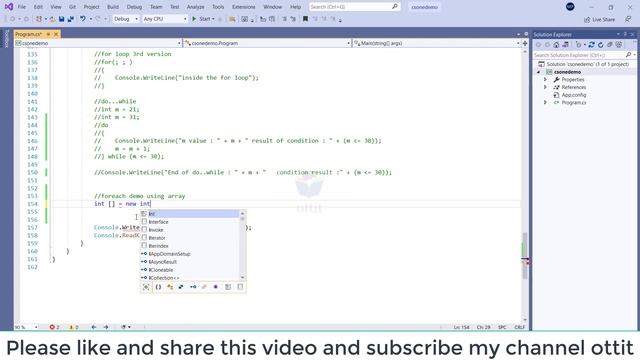This screenshot has width=640, height=360.
Task: Collapse the csonedemo project node
Action: (539, 72)
